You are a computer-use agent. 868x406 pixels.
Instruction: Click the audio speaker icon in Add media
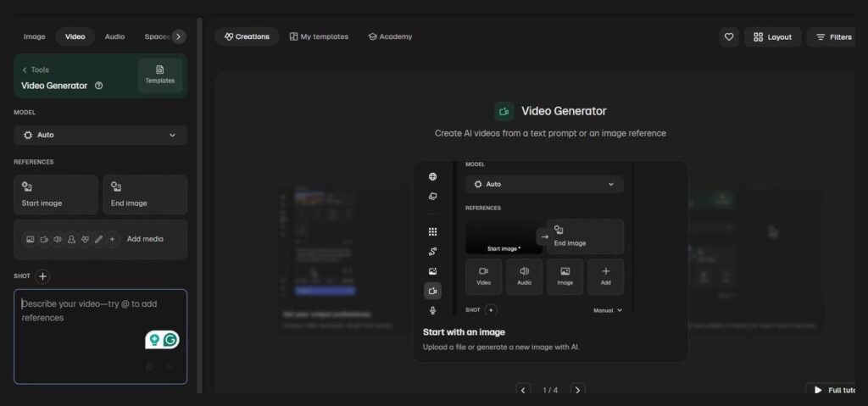[x=58, y=239]
